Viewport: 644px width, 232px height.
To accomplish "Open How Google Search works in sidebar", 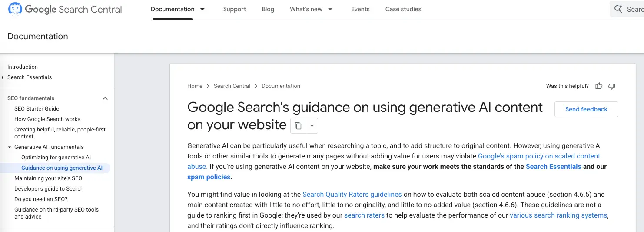I will coord(47,119).
